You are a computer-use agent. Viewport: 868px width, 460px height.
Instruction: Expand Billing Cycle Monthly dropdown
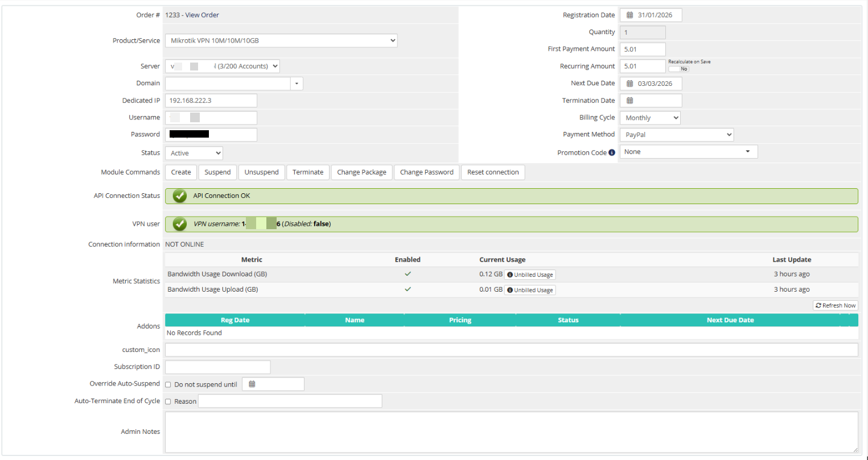649,118
